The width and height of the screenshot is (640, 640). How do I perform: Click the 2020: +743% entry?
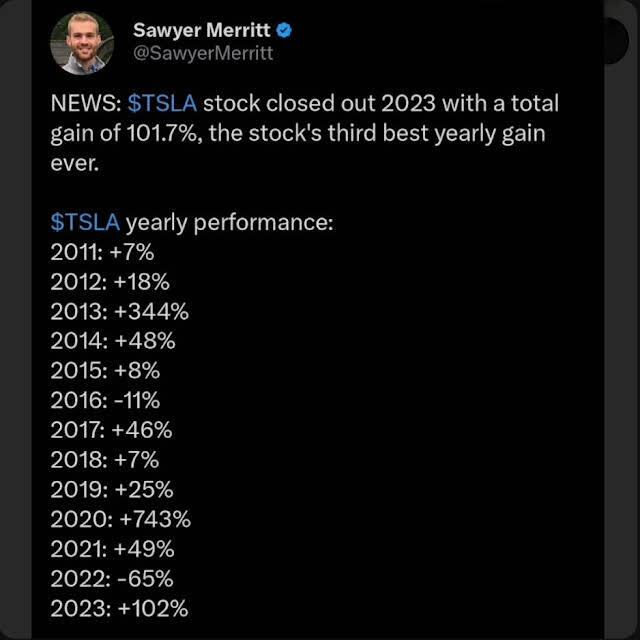tap(120, 519)
